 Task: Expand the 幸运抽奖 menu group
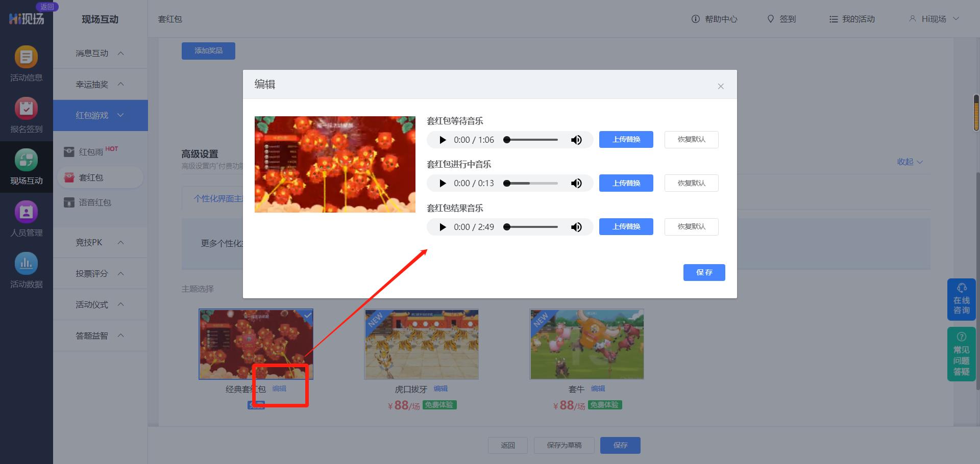100,84
